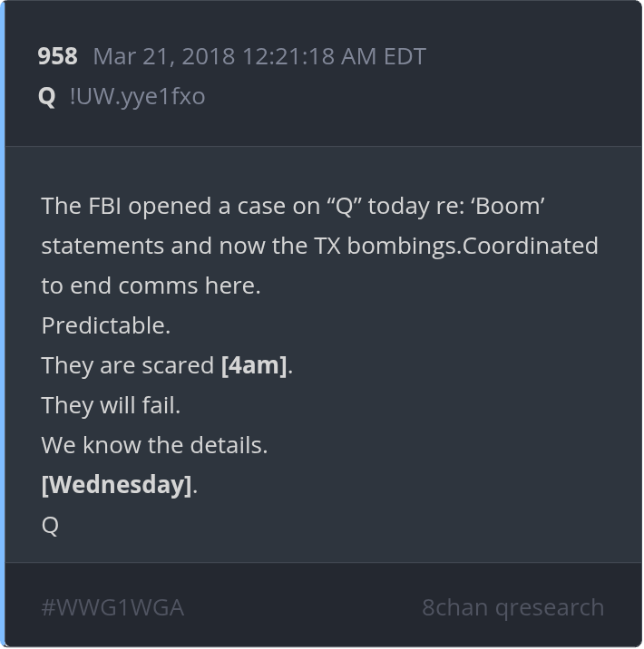Open the 8chan qresearch source link
Screen dimensions: 644x649
[512, 607]
